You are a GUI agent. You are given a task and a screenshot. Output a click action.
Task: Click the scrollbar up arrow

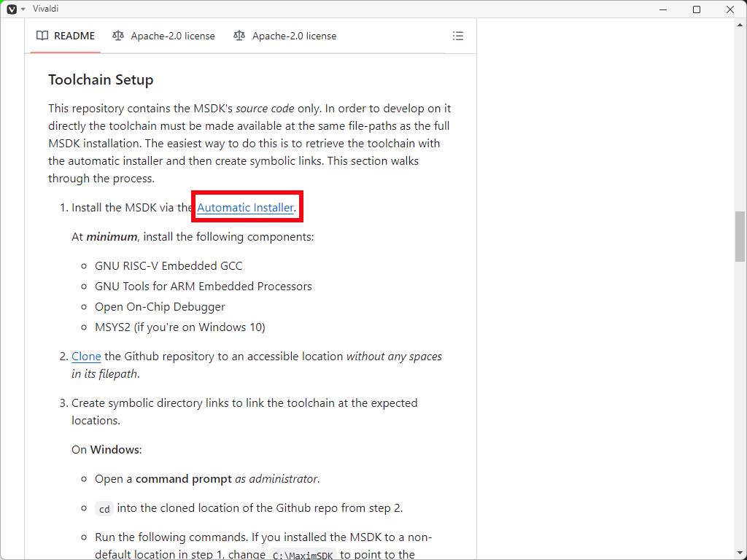coord(740,23)
